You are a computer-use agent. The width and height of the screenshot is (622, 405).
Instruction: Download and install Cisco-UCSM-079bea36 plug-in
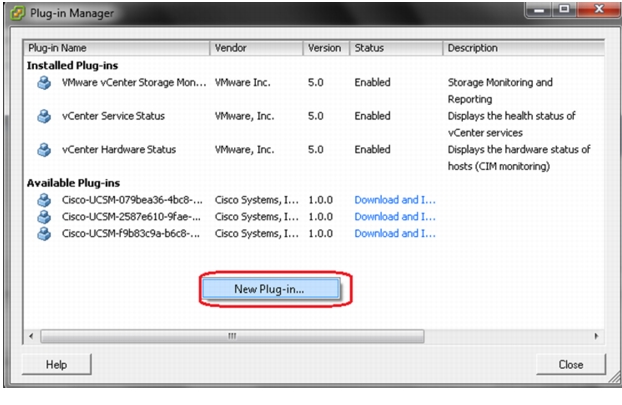pyautogui.click(x=395, y=200)
